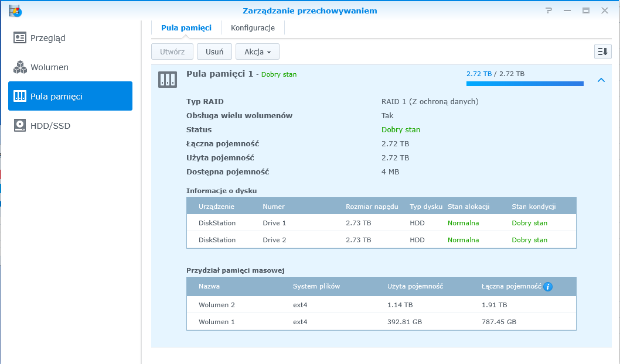Viewport: 620px width, 364px height.
Task: Switch to the Konfiguracje tab
Action: (253, 28)
